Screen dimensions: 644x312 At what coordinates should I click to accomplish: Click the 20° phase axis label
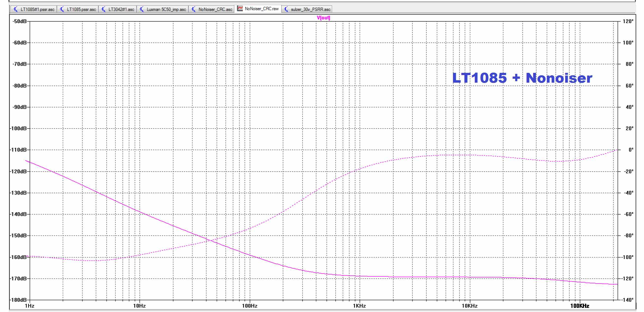tap(629, 129)
